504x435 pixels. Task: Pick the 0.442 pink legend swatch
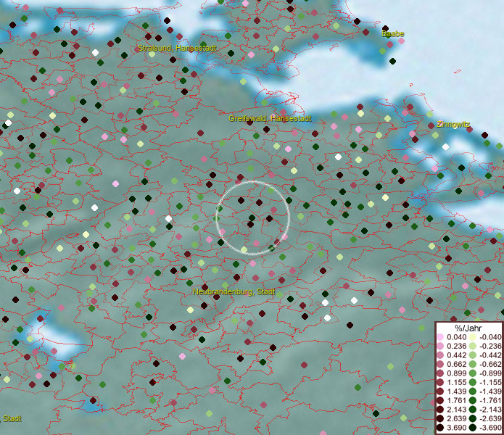click(x=440, y=355)
